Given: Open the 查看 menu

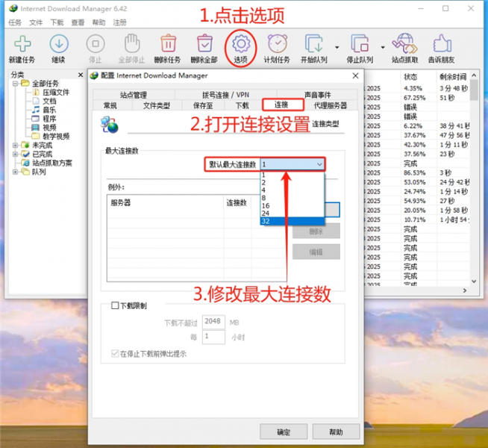Looking at the screenshot, I should [x=78, y=22].
